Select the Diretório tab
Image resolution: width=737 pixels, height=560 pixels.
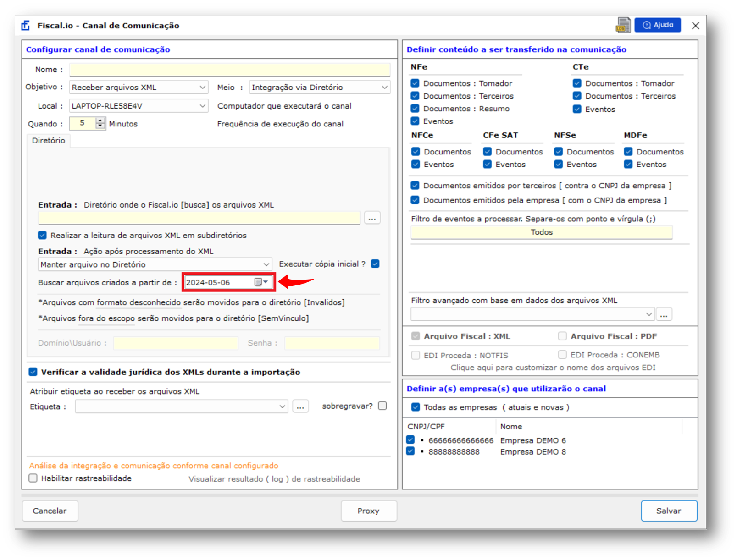(x=49, y=141)
